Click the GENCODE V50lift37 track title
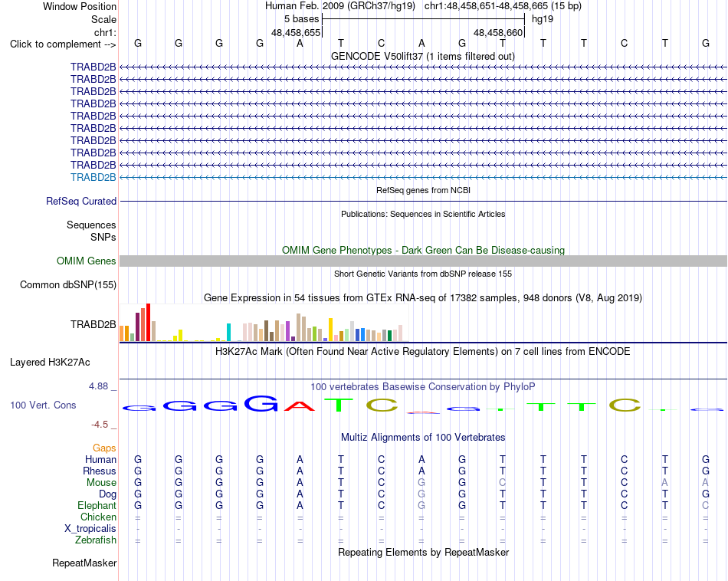The width and height of the screenshot is (728, 581). click(422, 56)
